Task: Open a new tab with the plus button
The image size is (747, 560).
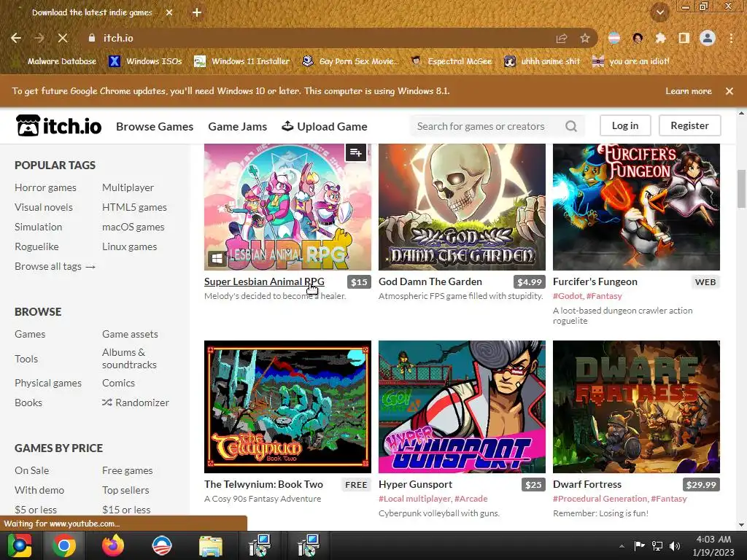Action: [x=197, y=12]
